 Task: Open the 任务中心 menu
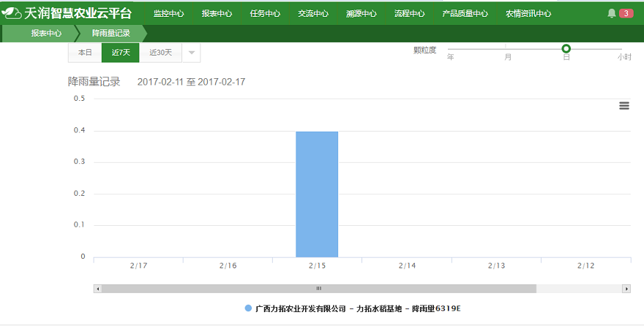click(x=265, y=13)
